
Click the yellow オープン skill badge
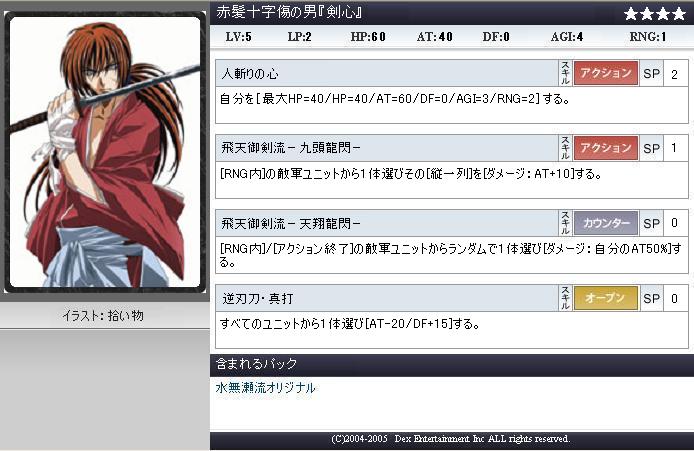[x=605, y=298]
